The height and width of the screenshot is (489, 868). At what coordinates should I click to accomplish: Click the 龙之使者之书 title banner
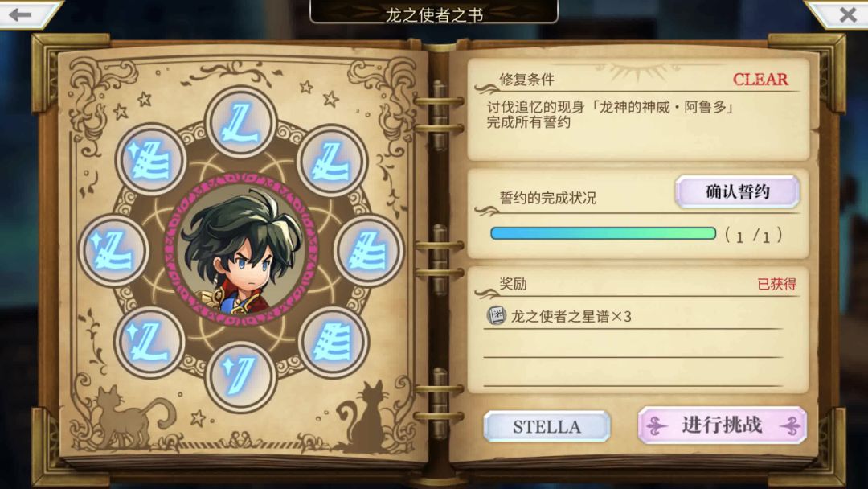click(x=434, y=14)
